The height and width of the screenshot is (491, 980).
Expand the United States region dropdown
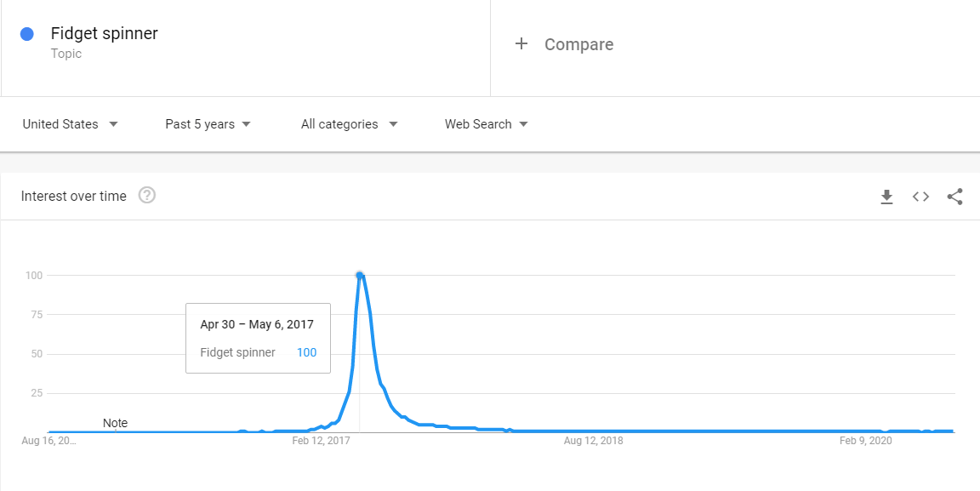coord(70,124)
